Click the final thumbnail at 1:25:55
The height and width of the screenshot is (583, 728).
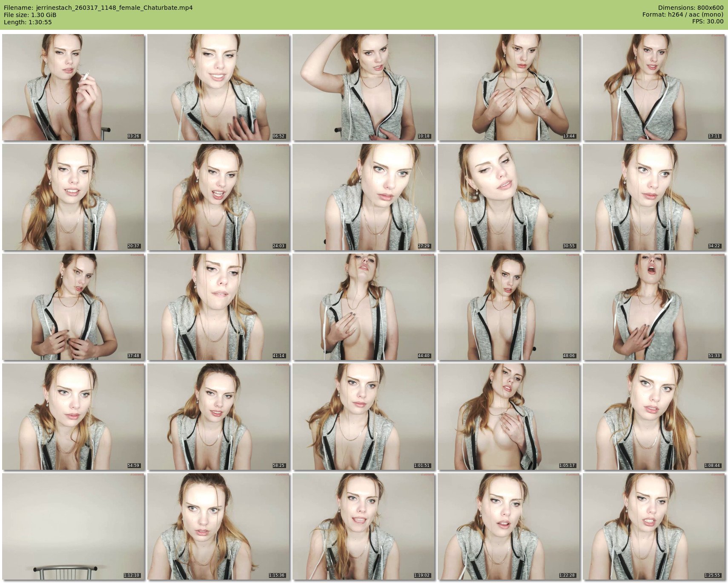(x=654, y=526)
